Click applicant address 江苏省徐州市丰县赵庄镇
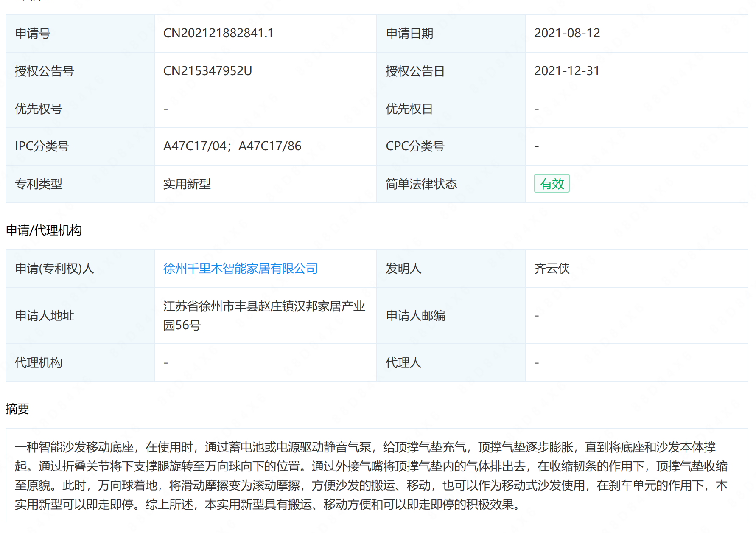The image size is (756, 533). [264, 316]
